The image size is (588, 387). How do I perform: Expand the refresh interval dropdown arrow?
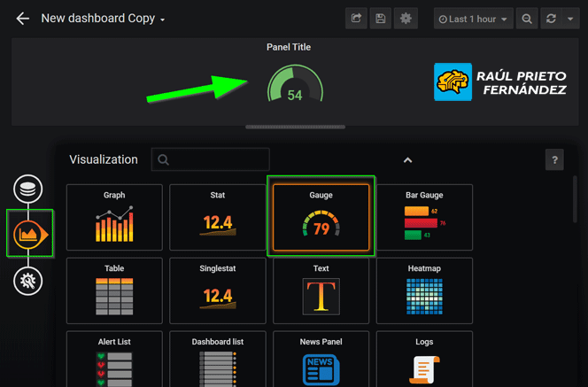[x=570, y=19]
